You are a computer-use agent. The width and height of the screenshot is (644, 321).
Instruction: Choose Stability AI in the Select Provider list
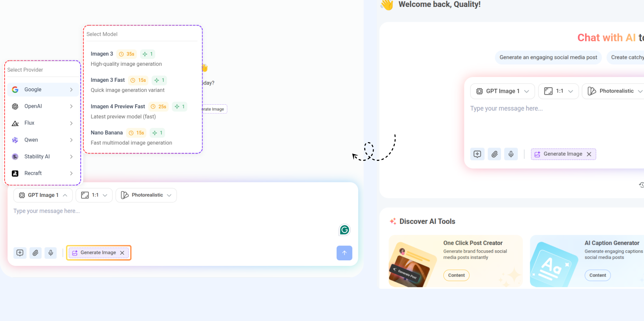point(43,156)
